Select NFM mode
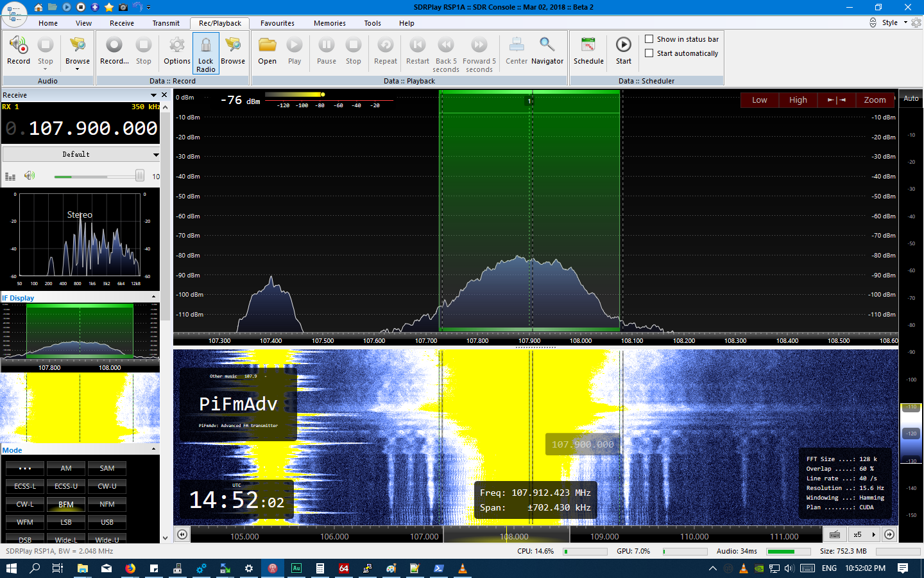The height and width of the screenshot is (578, 924). (x=107, y=504)
